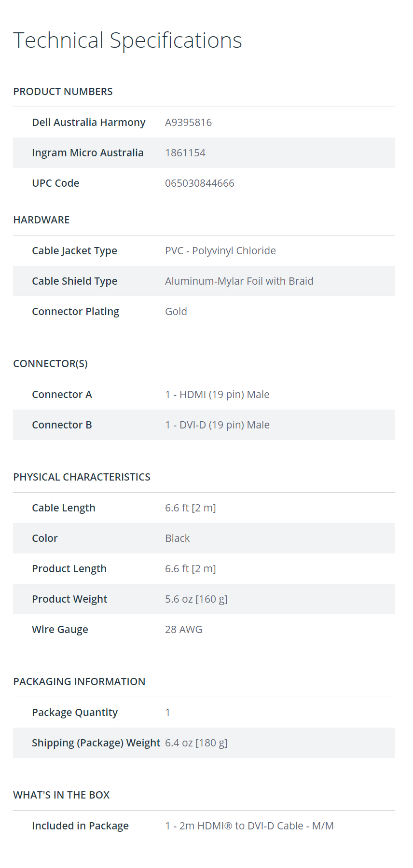The image size is (413, 868).
Task: Click the UPC Code 065030844666
Action: tap(200, 183)
